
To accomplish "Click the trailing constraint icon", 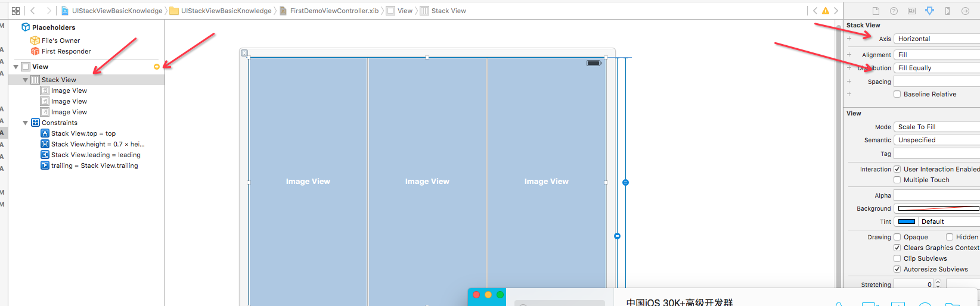I will coord(45,166).
